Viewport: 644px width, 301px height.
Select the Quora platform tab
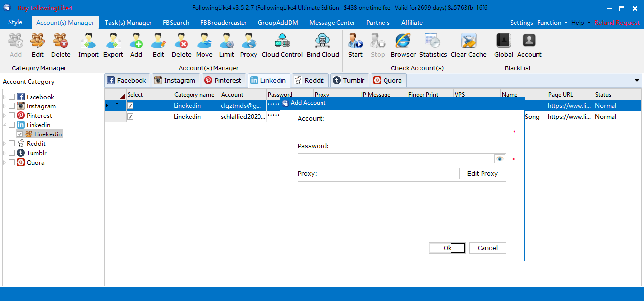click(x=387, y=80)
